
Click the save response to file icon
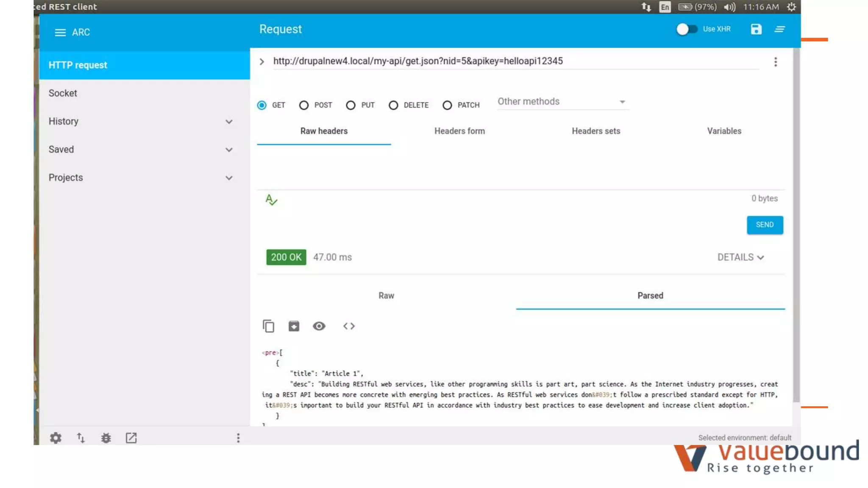294,326
